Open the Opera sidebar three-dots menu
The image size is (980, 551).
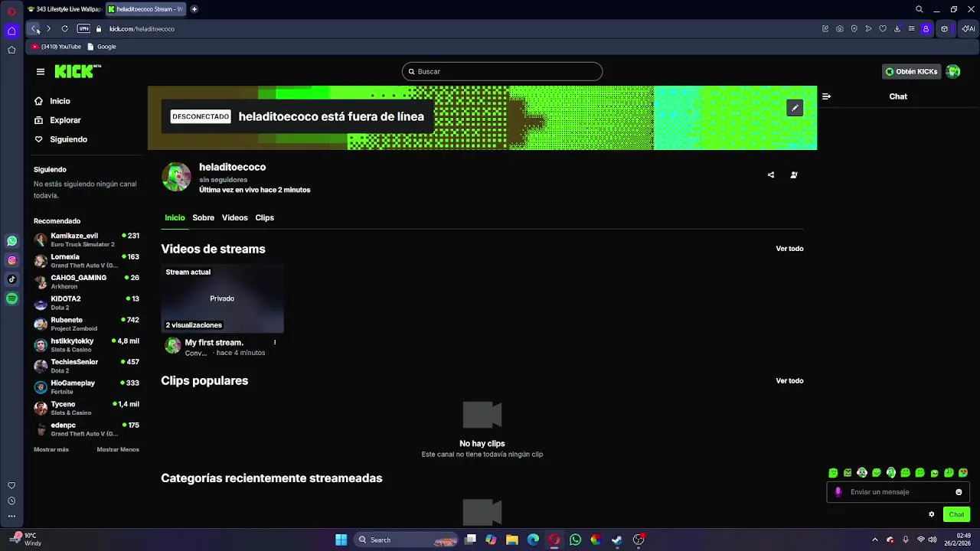(x=11, y=517)
